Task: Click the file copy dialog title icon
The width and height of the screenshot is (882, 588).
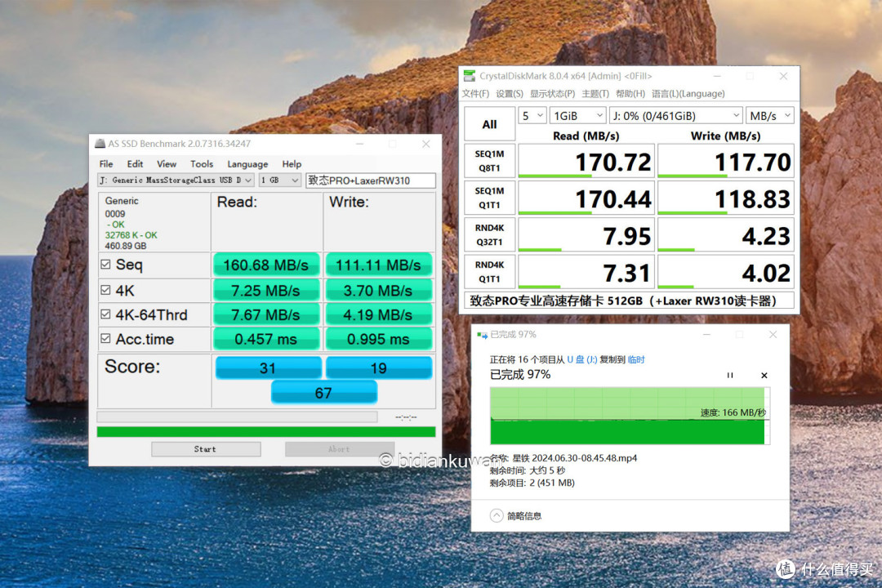Action: point(482,335)
